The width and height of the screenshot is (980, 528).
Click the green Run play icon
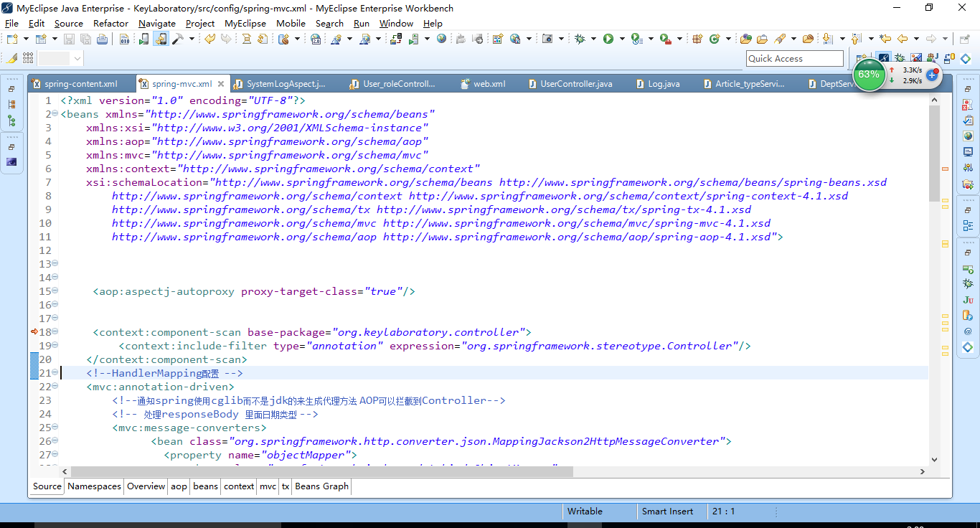click(x=608, y=39)
